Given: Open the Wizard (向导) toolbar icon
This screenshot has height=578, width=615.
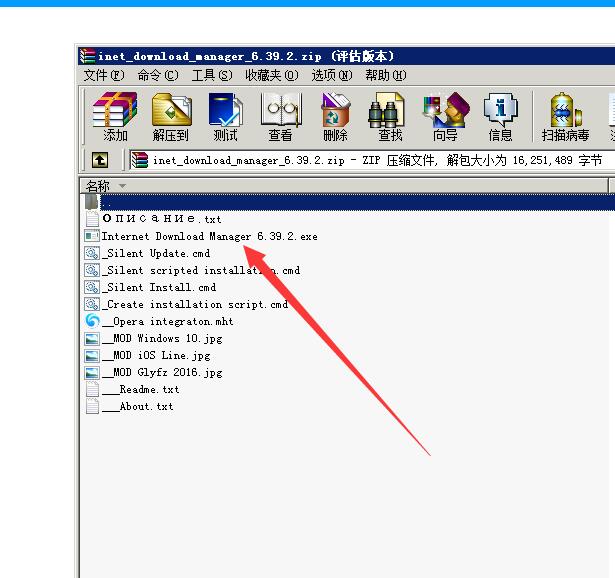Looking at the screenshot, I should point(445,117).
